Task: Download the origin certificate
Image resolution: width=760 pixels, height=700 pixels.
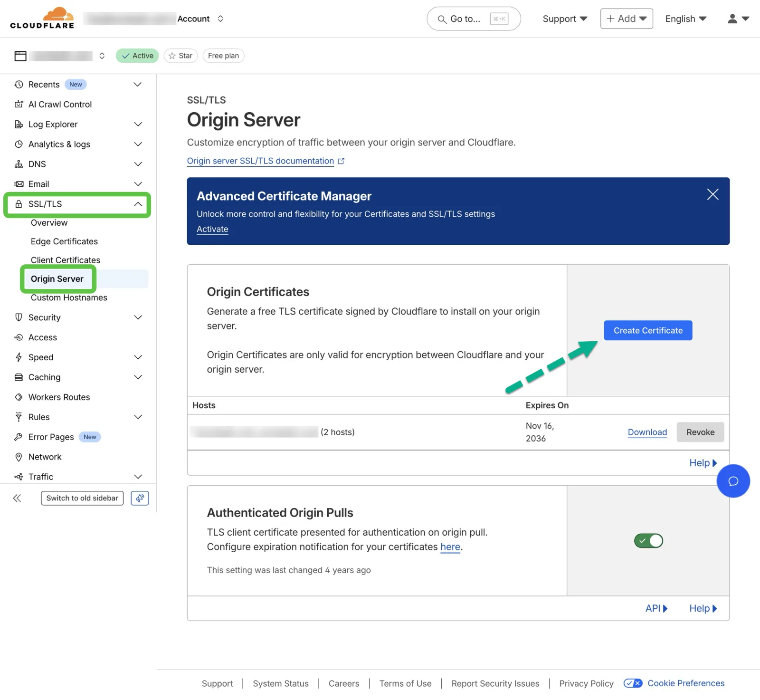Action: [x=647, y=432]
